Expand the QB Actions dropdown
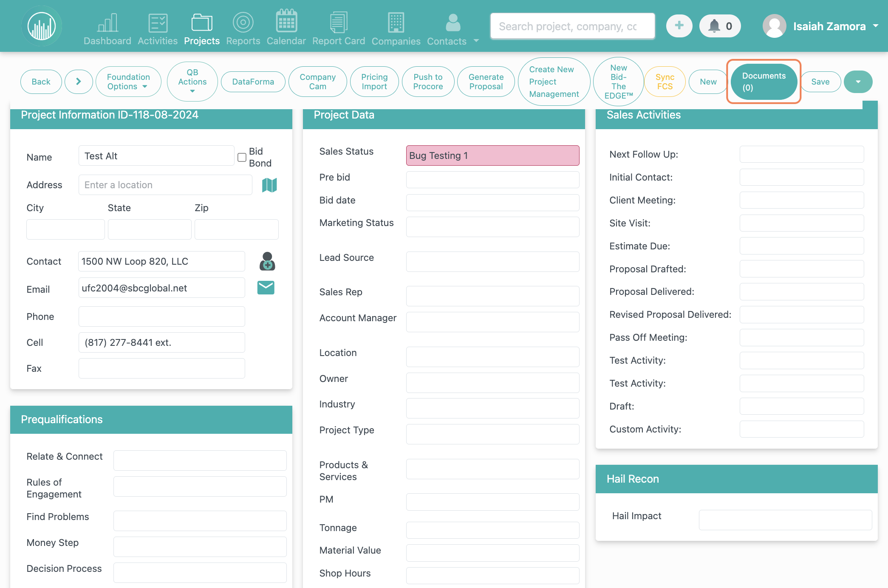The width and height of the screenshot is (888, 588). 192,82
